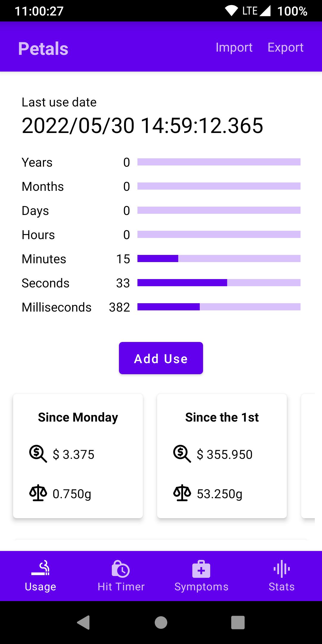Screen dimensions: 322x644
Task: Tap Export in the top bar
Action: pos(285,47)
